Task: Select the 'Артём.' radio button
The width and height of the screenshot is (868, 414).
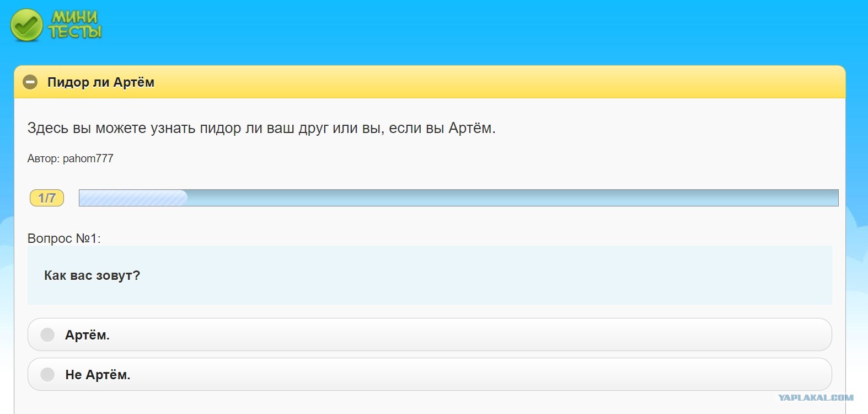Action: (x=48, y=335)
